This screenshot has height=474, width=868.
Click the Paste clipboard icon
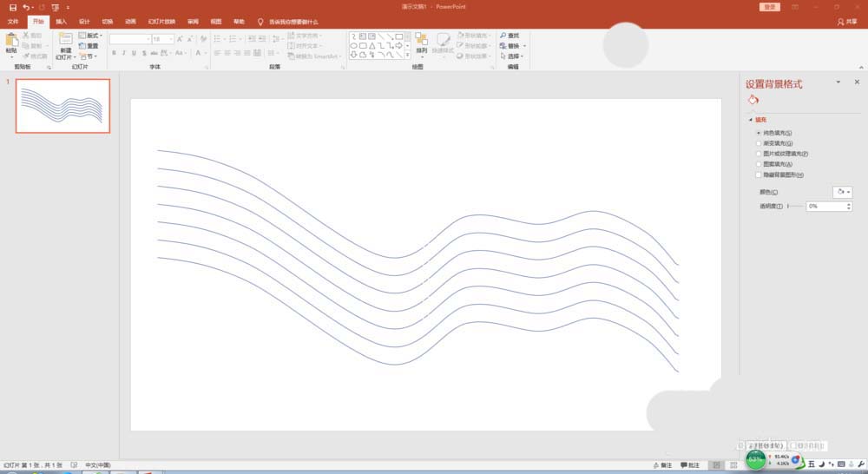pos(11,41)
